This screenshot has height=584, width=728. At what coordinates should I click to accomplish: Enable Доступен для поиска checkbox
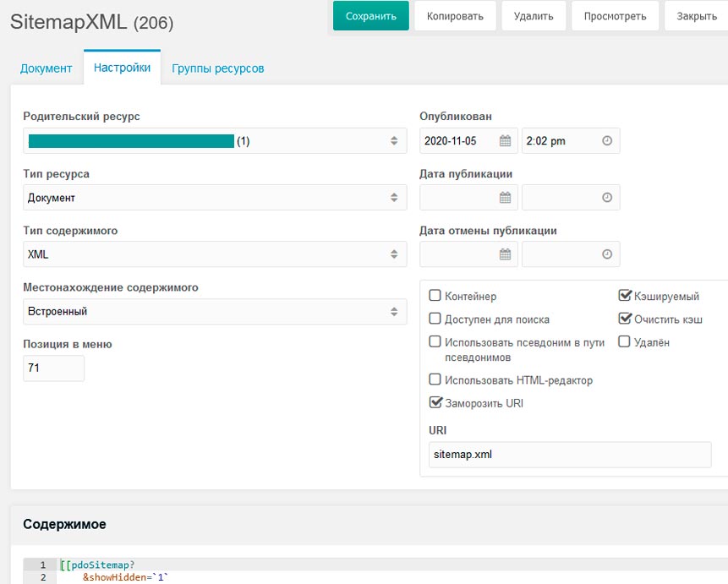click(435, 319)
